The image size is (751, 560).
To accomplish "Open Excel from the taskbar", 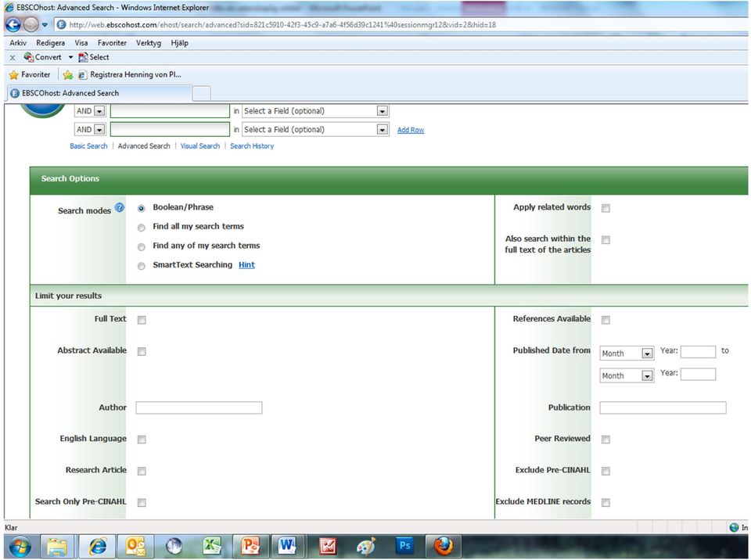I will click(x=211, y=546).
